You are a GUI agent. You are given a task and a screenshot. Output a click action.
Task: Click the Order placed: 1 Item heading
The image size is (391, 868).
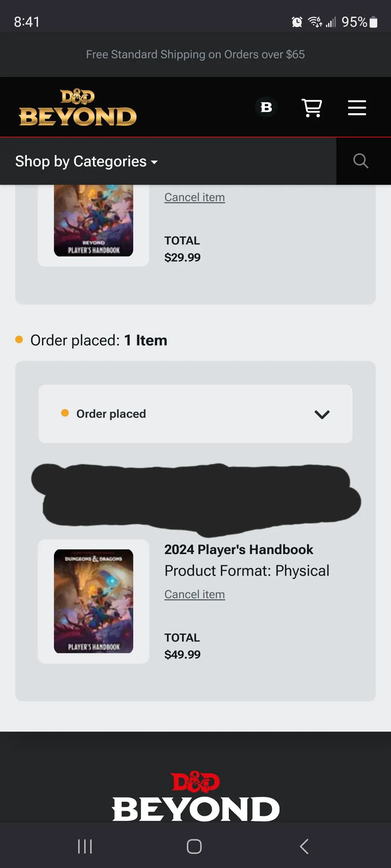tap(98, 340)
